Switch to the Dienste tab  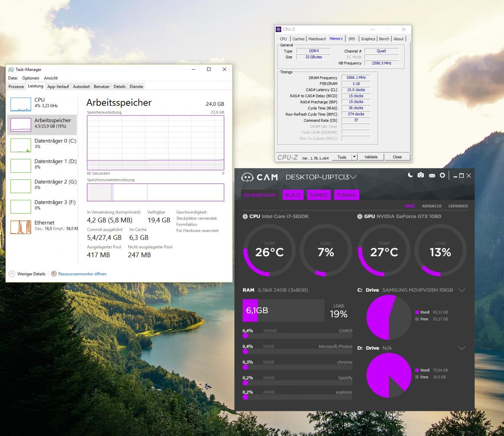(136, 86)
